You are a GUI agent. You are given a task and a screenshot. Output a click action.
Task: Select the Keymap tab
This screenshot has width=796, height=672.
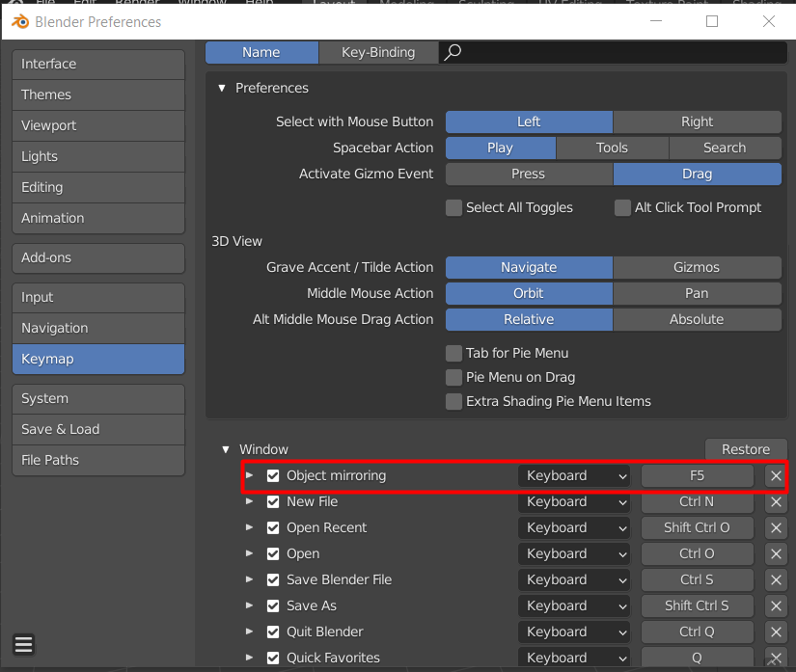[98, 359]
